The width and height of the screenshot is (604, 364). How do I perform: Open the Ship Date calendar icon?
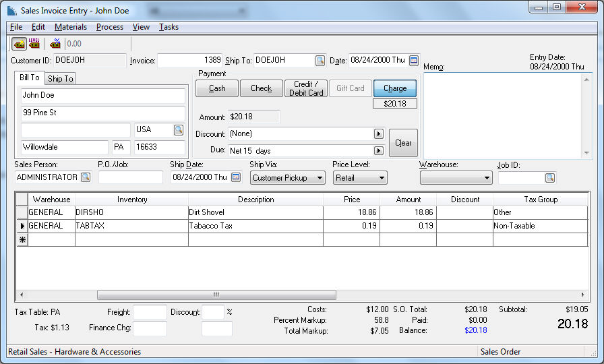click(x=236, y=177)
